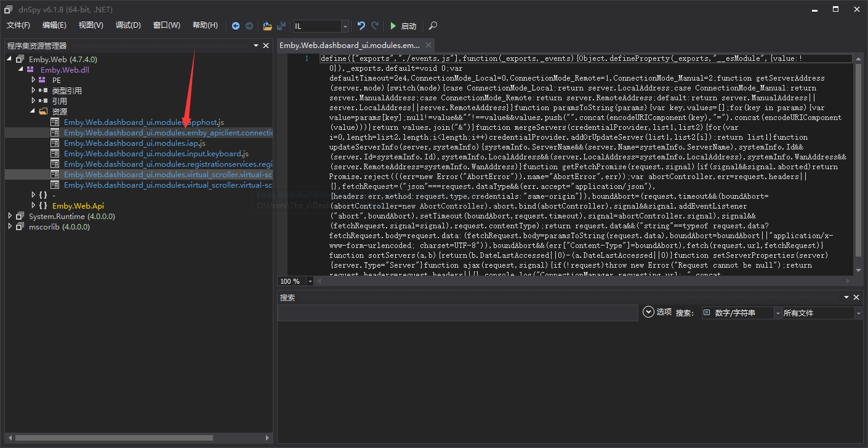Open the 文件(F) menu
The width and height of the screenshot is (868, 448).
[18, 25]
